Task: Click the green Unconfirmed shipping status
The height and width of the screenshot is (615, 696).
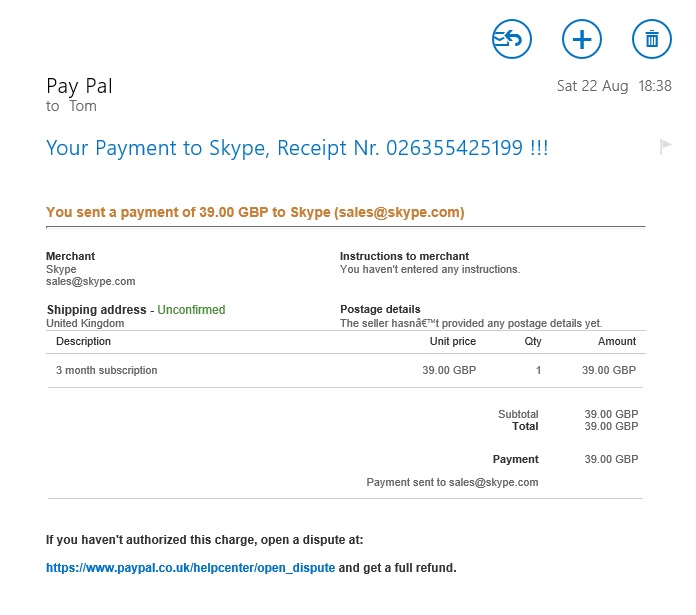Action: (191, 310)
